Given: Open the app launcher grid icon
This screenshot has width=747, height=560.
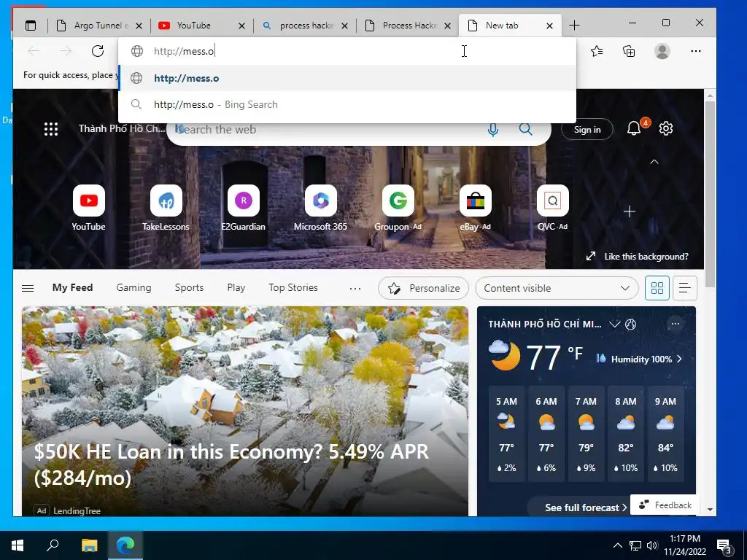Looking at the screenshot, I should coord(51,129).
